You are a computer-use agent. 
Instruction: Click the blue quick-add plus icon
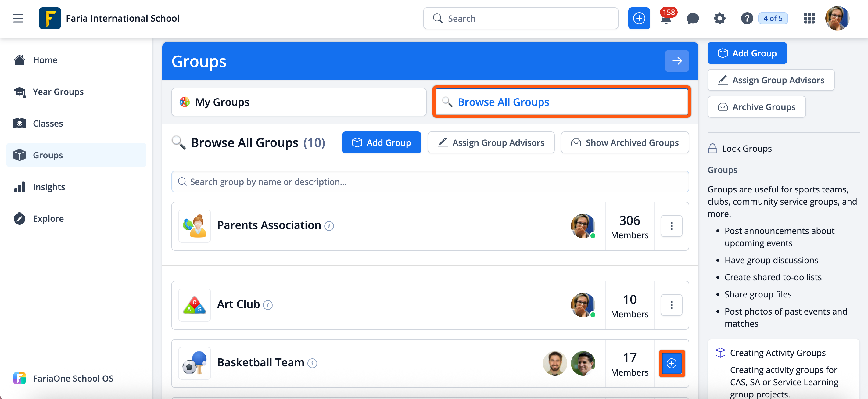point(639,18)
